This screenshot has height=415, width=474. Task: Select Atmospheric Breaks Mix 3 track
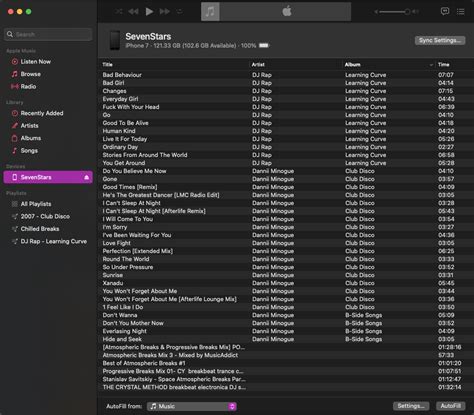point(286,355)
